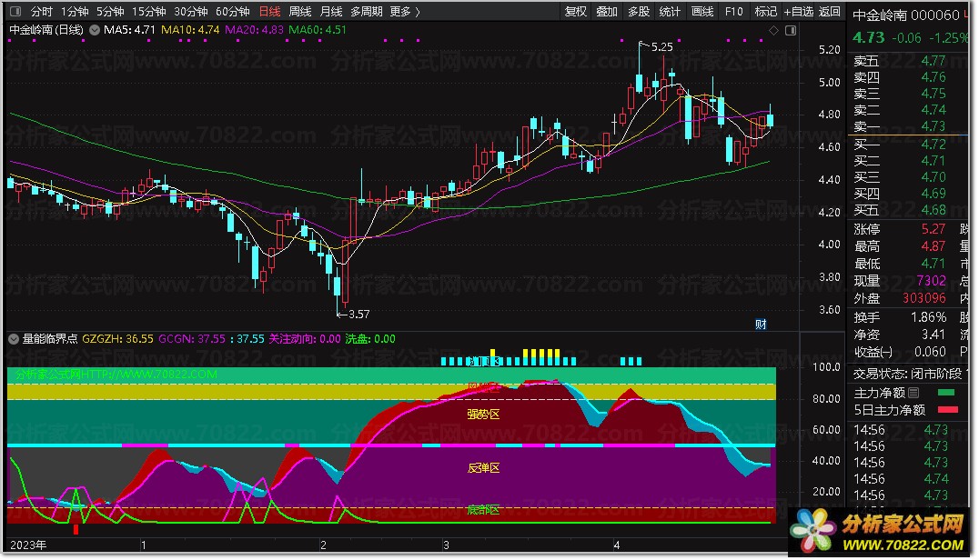Screen dimensions: 979x560
Task: Click the 最高 4.87 value
Action: pyautogui.click(x=934, y=246)
